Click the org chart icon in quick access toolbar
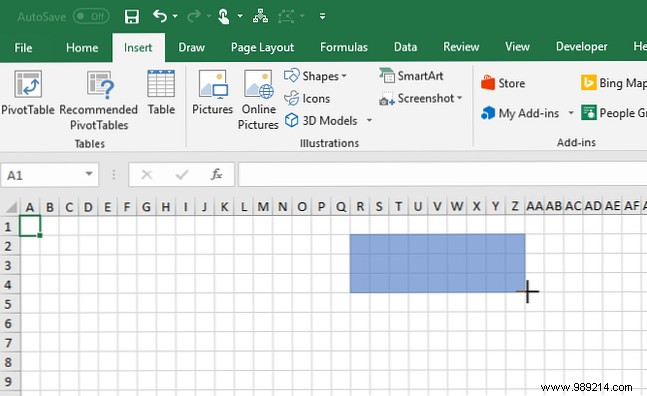The width and height of the screenshot is (647, 396). 260,16
